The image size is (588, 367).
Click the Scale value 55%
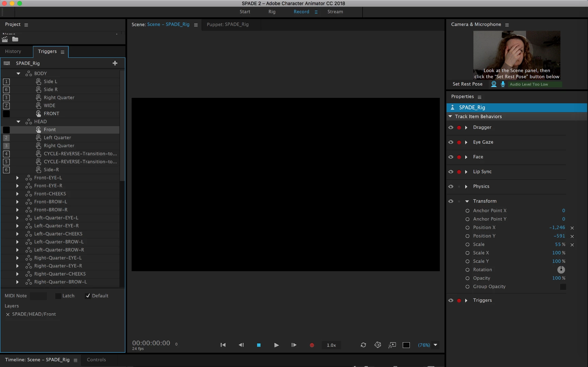pos(560,245)
